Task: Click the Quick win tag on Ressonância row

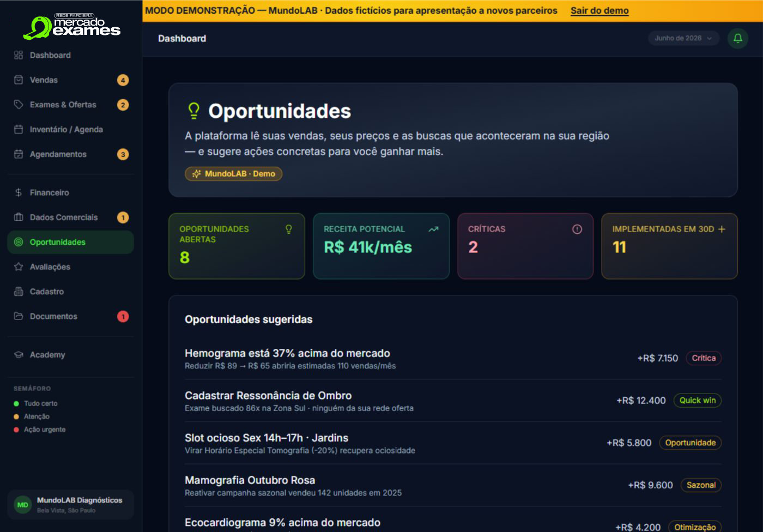Action: point(698,400)
